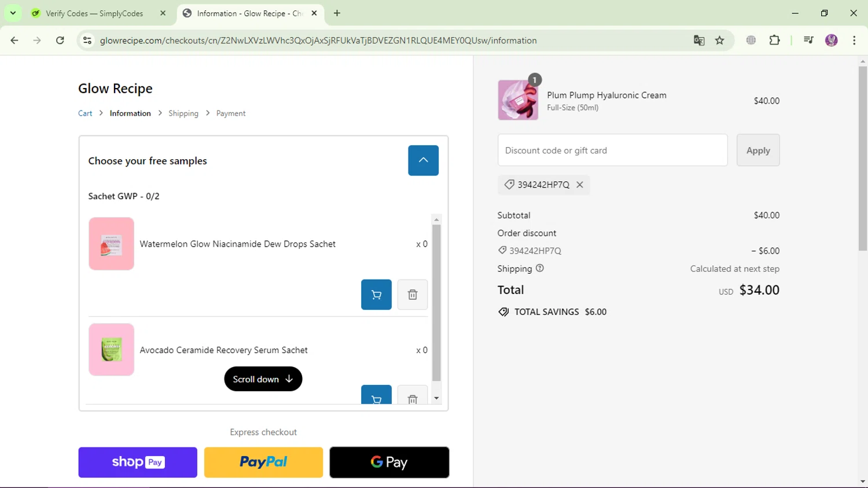Go forward in browser history
The image size is (868, 488).
tap(37, 41)
